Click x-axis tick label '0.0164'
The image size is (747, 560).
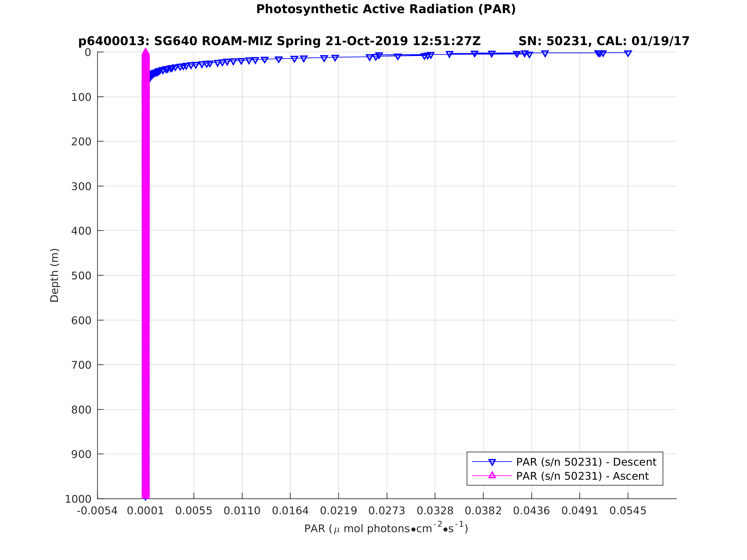coord(290,511)
